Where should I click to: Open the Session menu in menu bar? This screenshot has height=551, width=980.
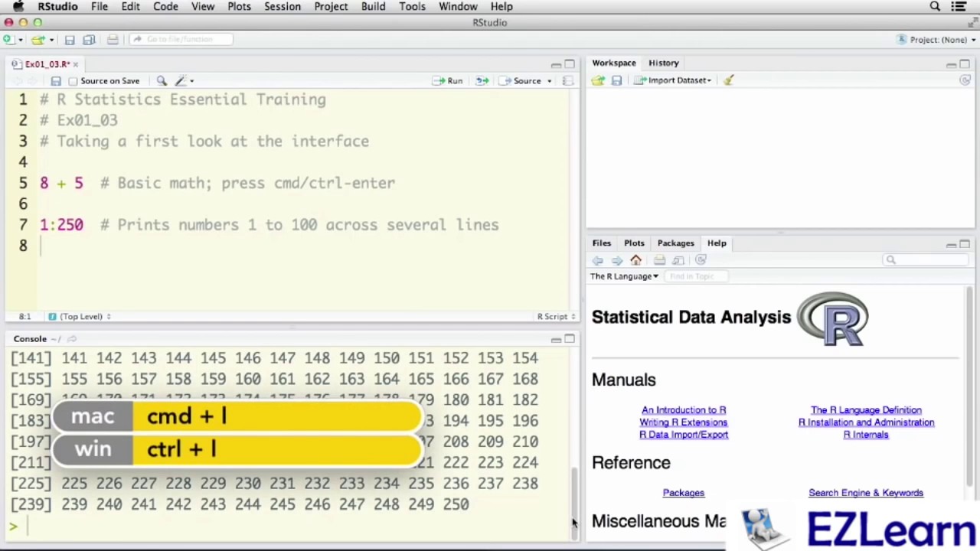(x=283, y=6)
